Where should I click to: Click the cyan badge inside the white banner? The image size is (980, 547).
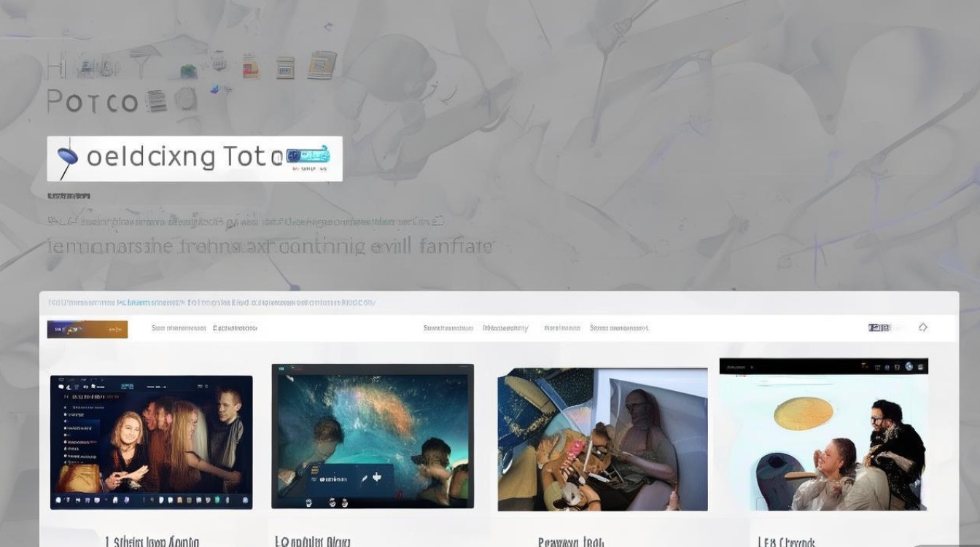[x=308, y=155]
